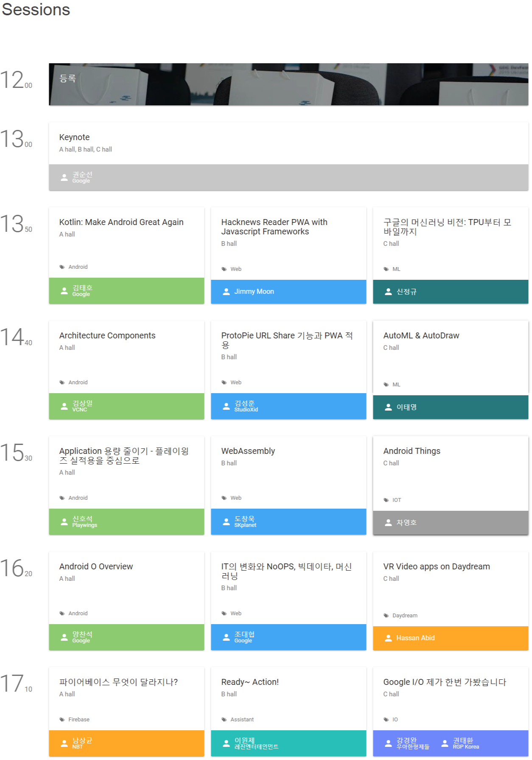Open Google I/O 제가 한번 가봤습니다 session
The width and height of the screenshot is (532, 760).
pos(445,682)
